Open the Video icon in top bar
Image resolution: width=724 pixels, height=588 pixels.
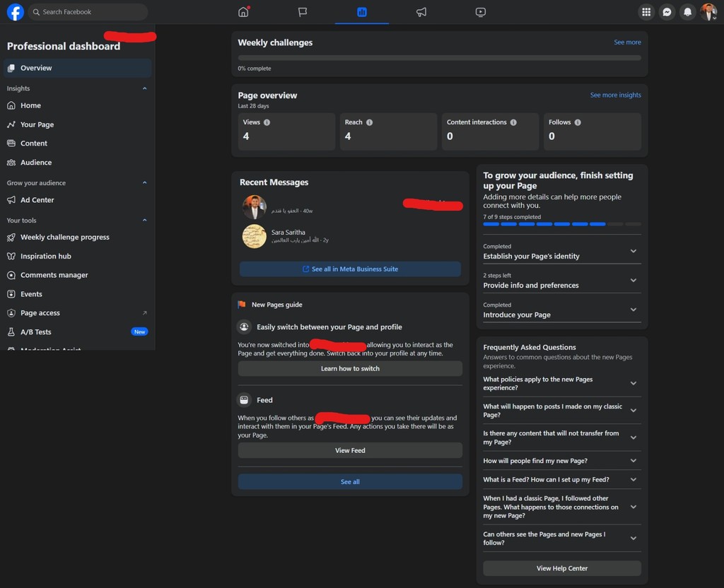[x=481, y=12]
